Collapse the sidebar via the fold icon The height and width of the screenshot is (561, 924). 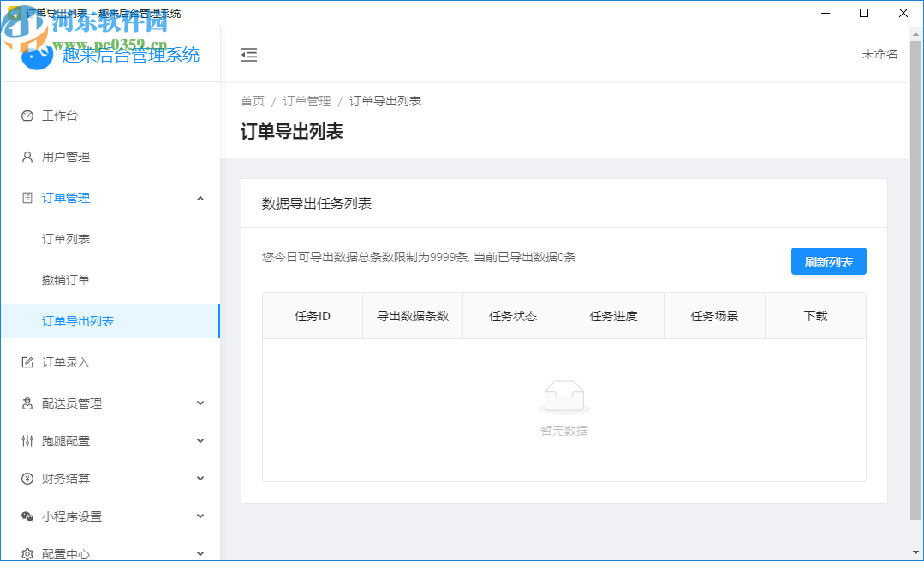249,54
